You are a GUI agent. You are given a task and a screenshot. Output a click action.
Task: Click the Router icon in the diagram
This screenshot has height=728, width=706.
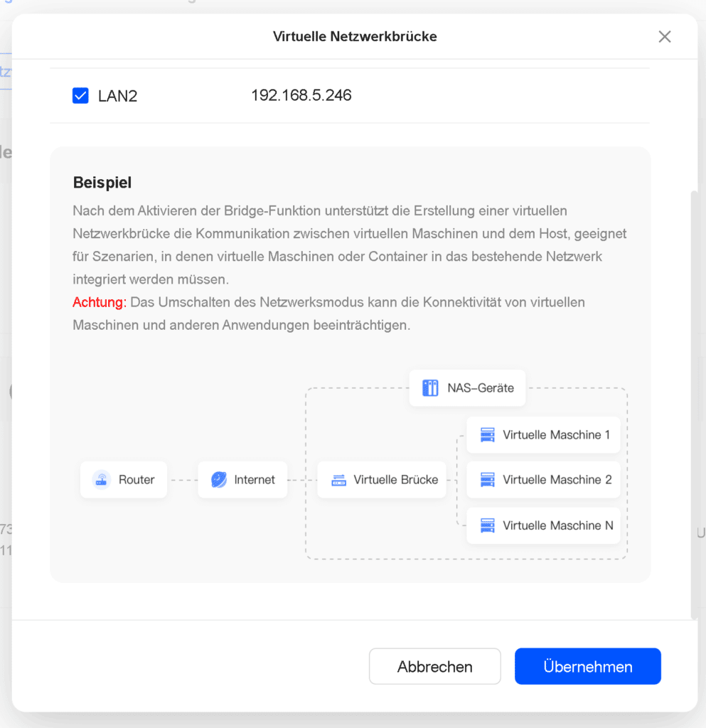coord(101,480)
